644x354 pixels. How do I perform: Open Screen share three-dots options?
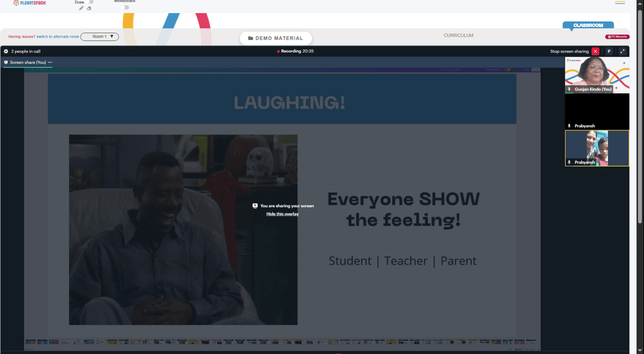[x=50, y=63]
